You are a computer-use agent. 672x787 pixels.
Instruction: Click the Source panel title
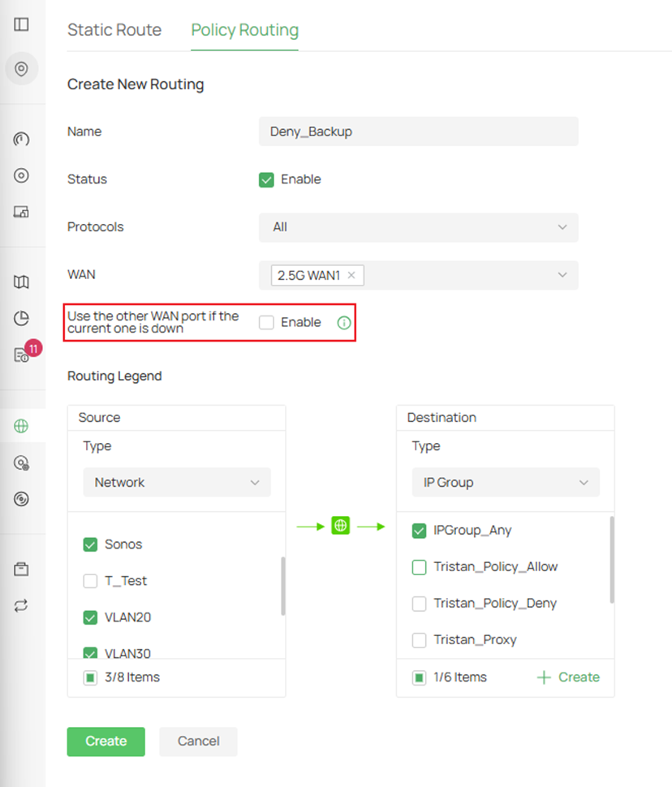click(100, 418)
